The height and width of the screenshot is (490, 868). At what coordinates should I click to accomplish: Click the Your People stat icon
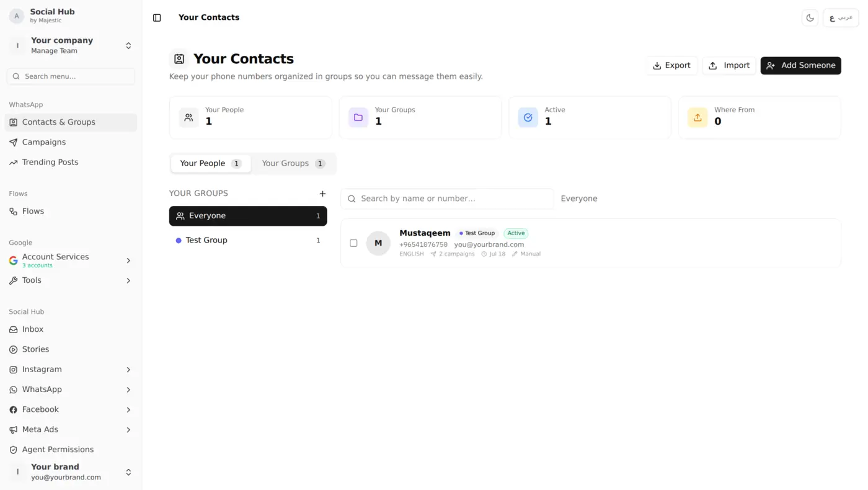pos(188,117)
